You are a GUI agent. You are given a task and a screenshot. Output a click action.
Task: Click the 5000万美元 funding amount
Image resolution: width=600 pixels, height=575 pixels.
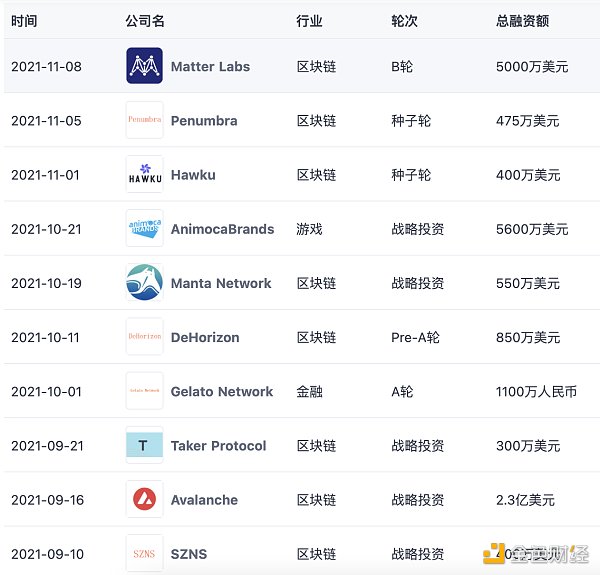click(x=532, y=67)
